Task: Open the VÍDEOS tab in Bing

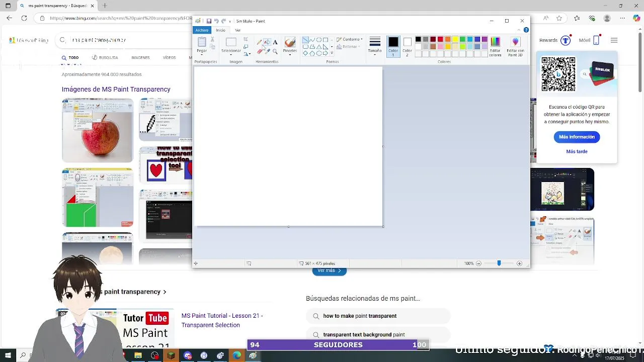Action: coord(169,58)
